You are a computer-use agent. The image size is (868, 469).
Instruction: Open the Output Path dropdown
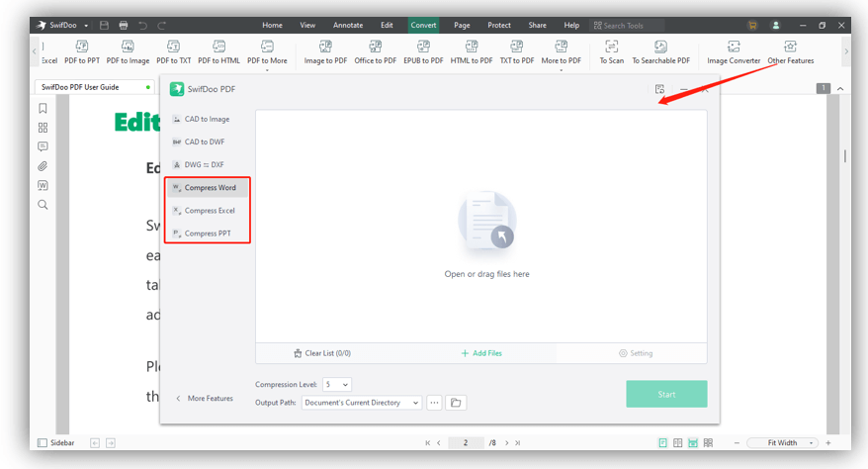(362, 403)
